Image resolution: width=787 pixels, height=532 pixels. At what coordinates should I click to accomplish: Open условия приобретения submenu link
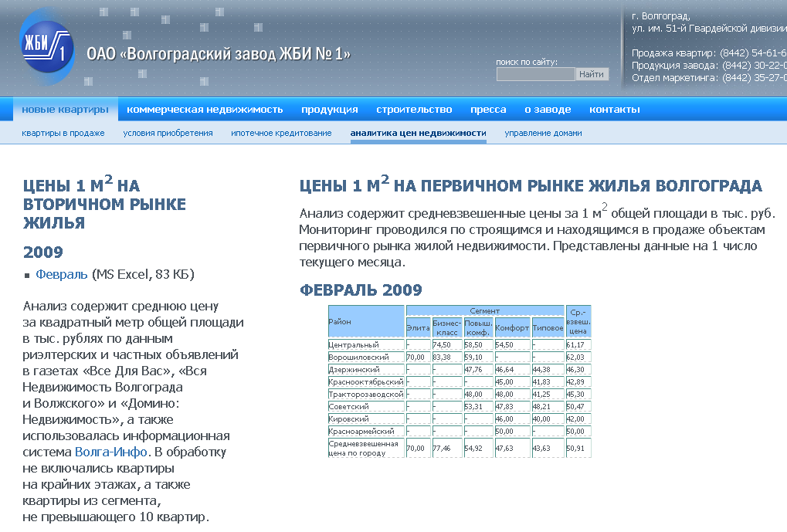(x=168, y=133)
